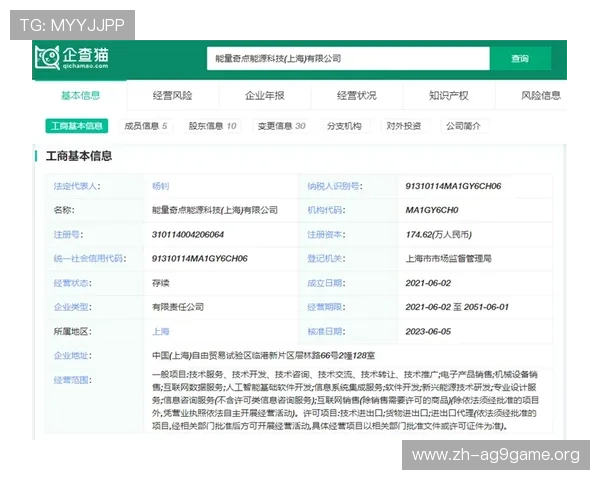Viewport: 600px width, 480px height.
Task: Click the 核准日期 label
Action: [x=326, y=331]
